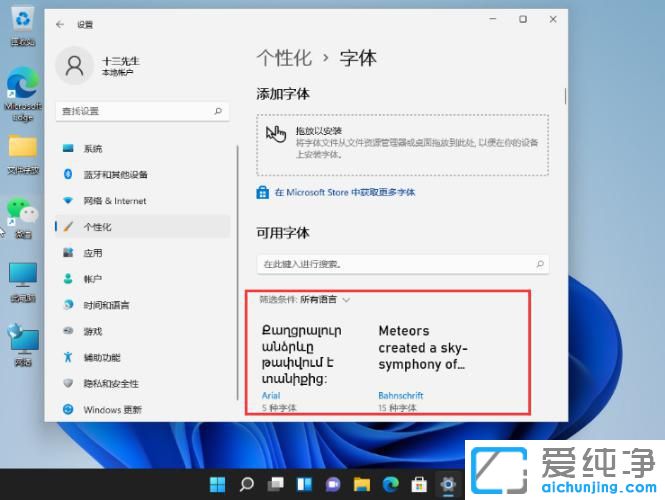Open the 十三先生 user account avatar
This screenshot has width=665, height=500.
point(75,66)
